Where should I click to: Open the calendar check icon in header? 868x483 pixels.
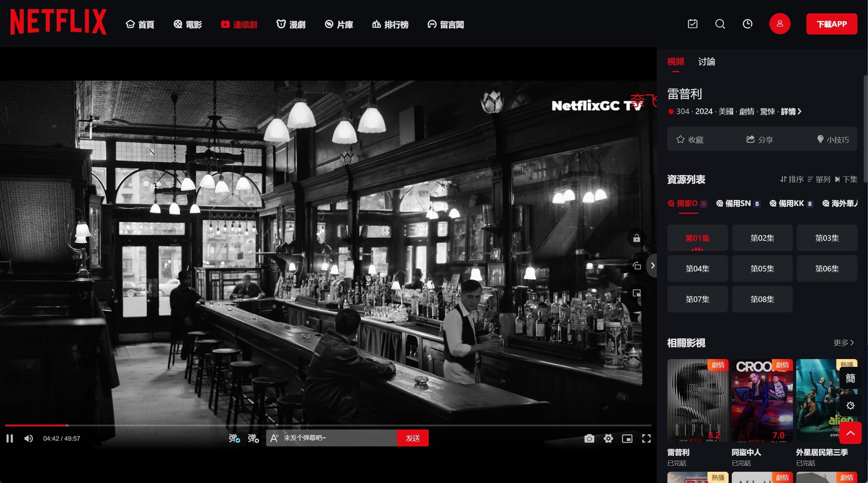(692, 24)
